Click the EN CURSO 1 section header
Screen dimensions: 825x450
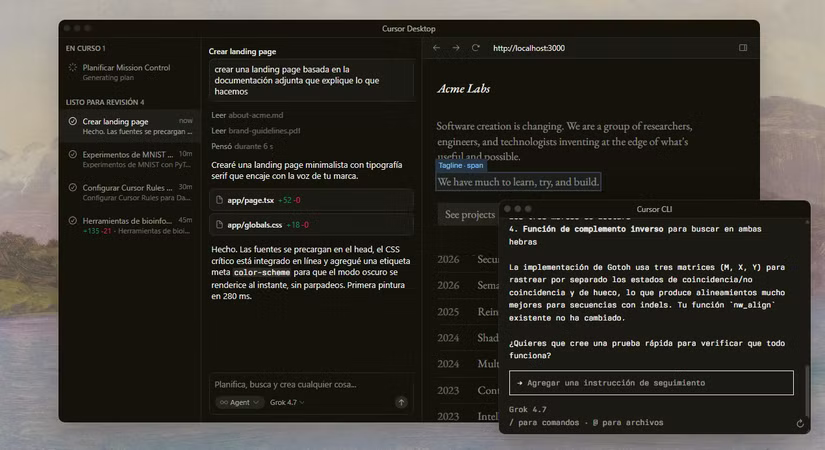click(85, 48)
